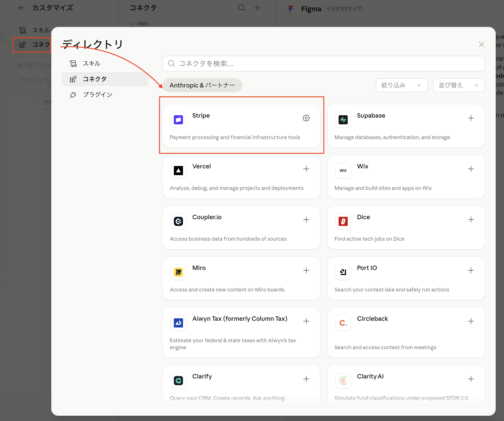
Task: Add the Vercel connector
Action: coord(306,169)
